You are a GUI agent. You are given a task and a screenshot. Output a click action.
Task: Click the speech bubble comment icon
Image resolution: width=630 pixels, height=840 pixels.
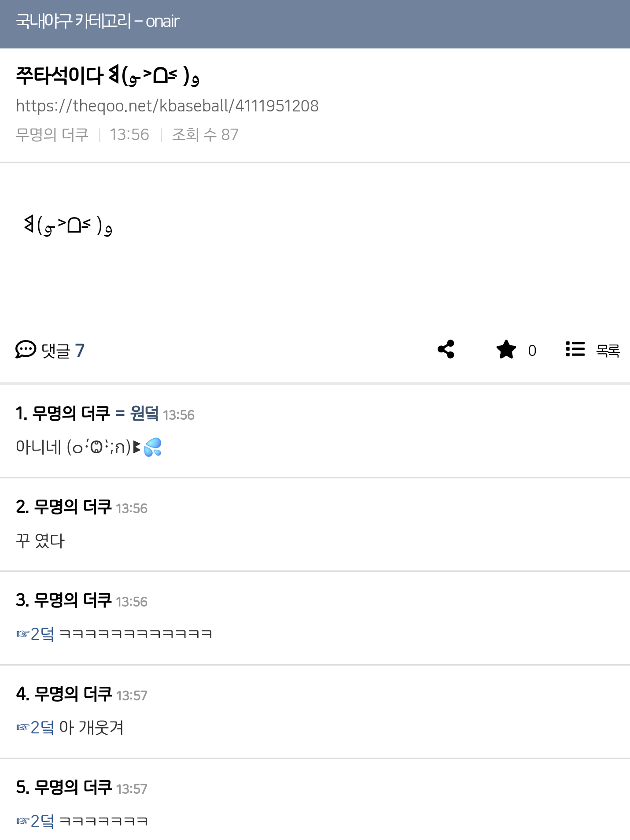click(x=26, y=350)
